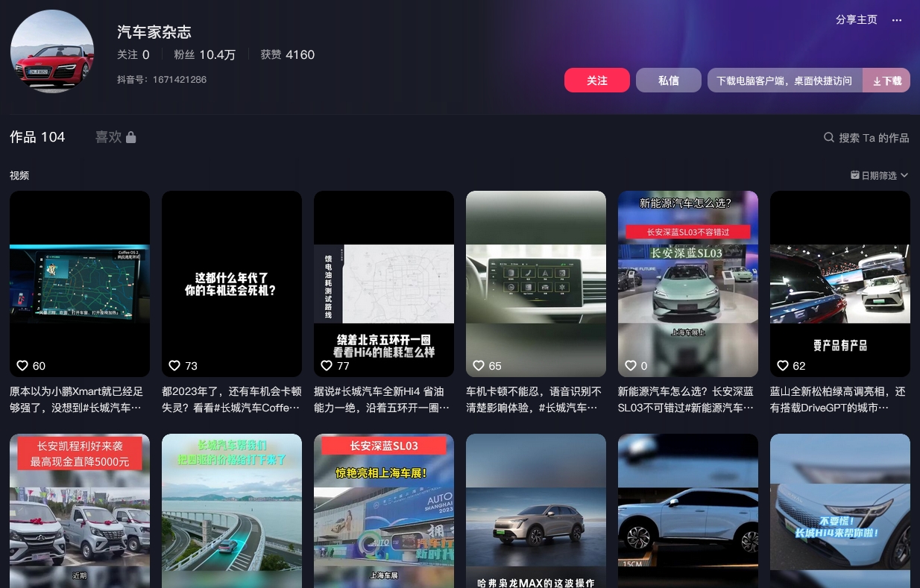Screen dimensions: 920x588
Task: Open the 日期筛选 date filter dropdown
Action: click(880, 175)
